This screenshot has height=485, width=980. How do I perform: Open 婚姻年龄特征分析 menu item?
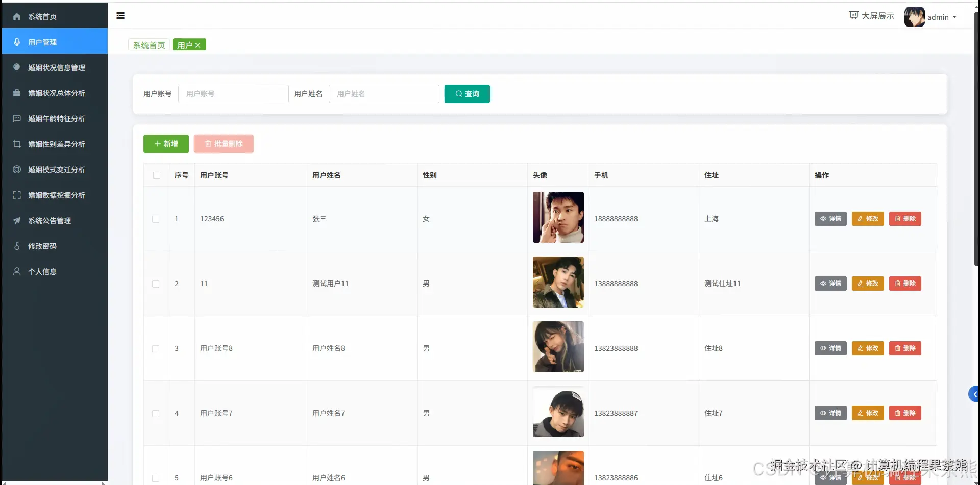click(x=55, y=119)
